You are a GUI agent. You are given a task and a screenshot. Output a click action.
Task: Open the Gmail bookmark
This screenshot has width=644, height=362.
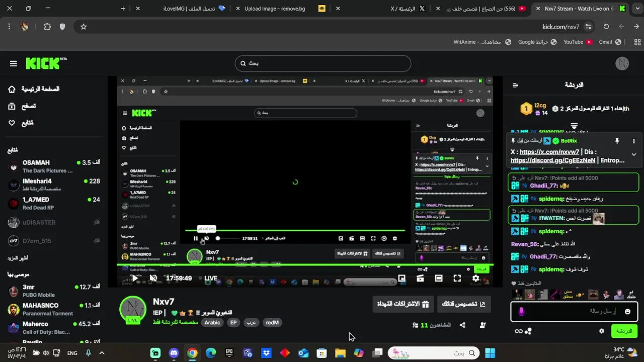click(609, 42)
